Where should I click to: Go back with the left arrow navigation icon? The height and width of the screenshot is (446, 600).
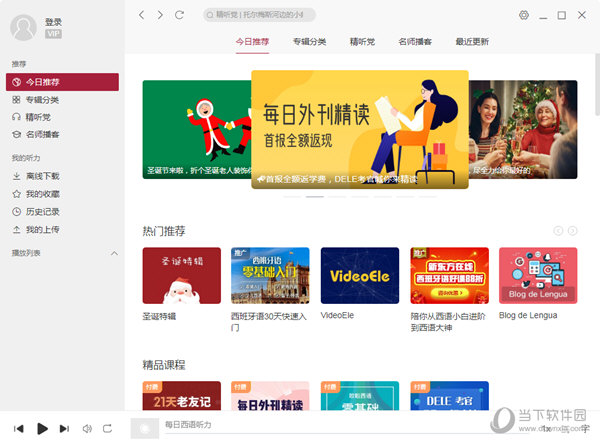point(142,15)
